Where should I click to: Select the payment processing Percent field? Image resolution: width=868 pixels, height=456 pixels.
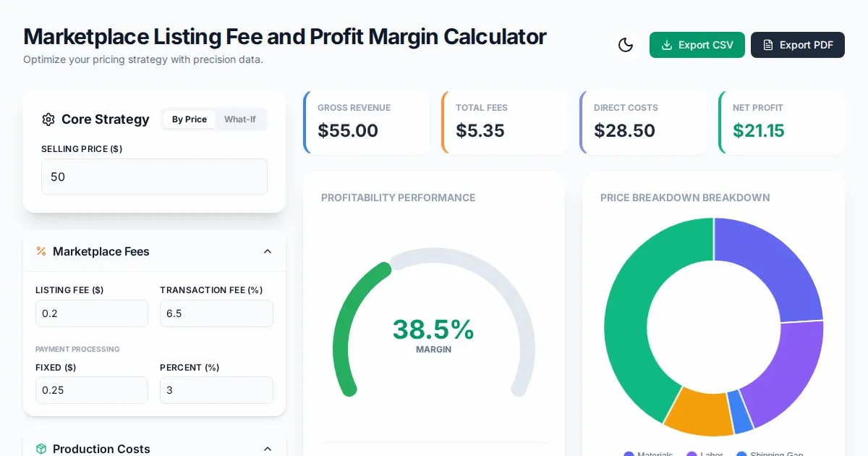pos(216,390)
